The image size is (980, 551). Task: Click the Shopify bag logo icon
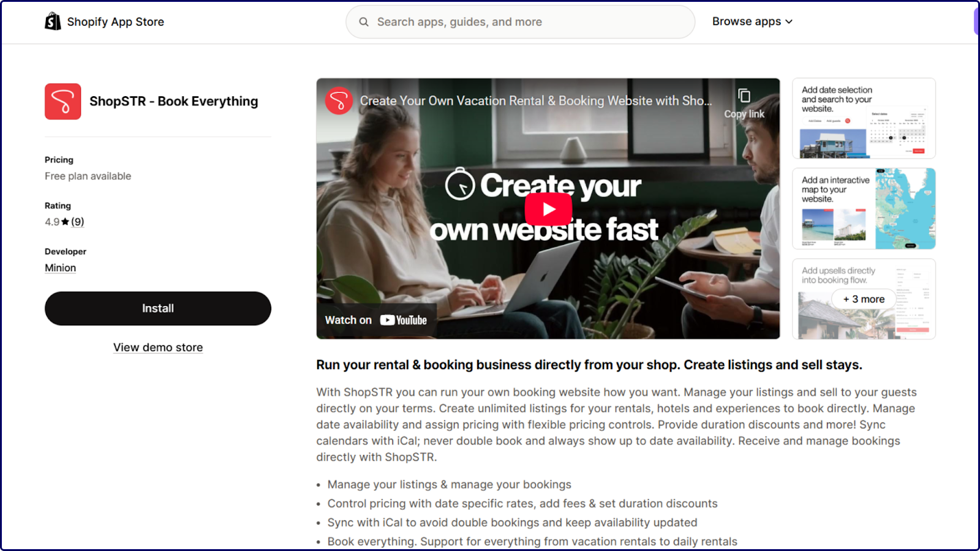coord(53,21)
